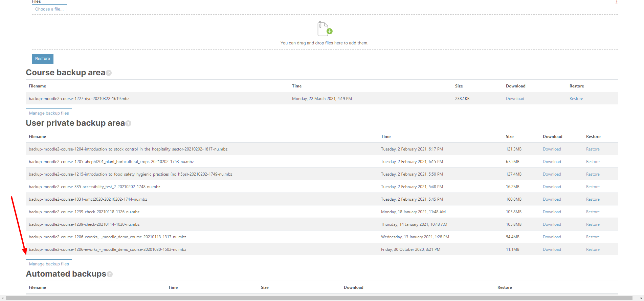Select the size value 160.8MB
The image size is (644, 301).
[x=514, y=199]
